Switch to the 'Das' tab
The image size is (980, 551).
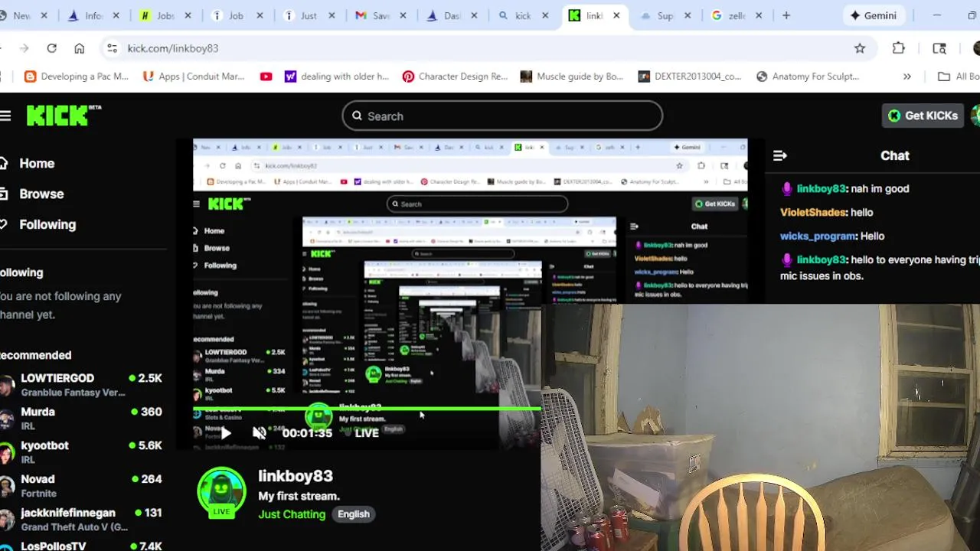(x=452, y=15)
